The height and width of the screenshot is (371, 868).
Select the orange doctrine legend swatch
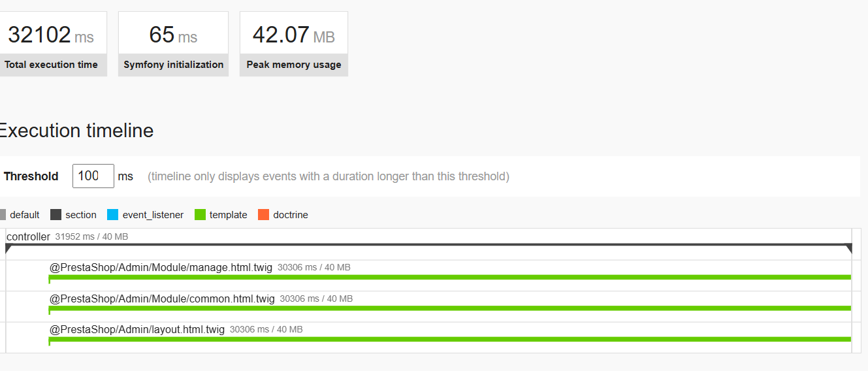click(x=263, y=215)
